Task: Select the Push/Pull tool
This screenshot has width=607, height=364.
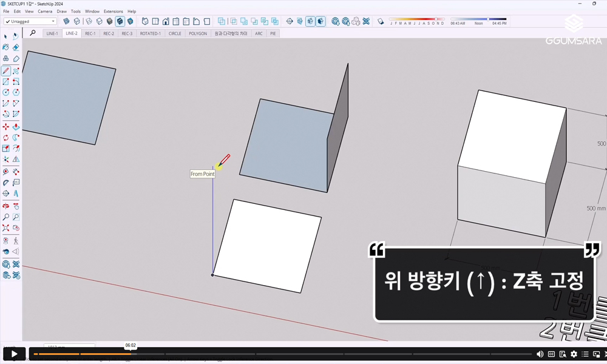Action: 16,127
